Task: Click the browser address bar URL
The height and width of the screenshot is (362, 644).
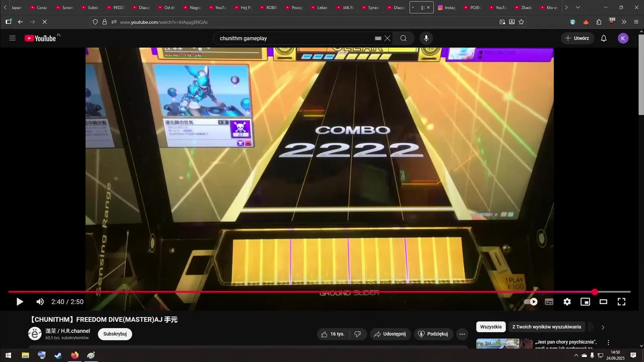Action: 164,22
